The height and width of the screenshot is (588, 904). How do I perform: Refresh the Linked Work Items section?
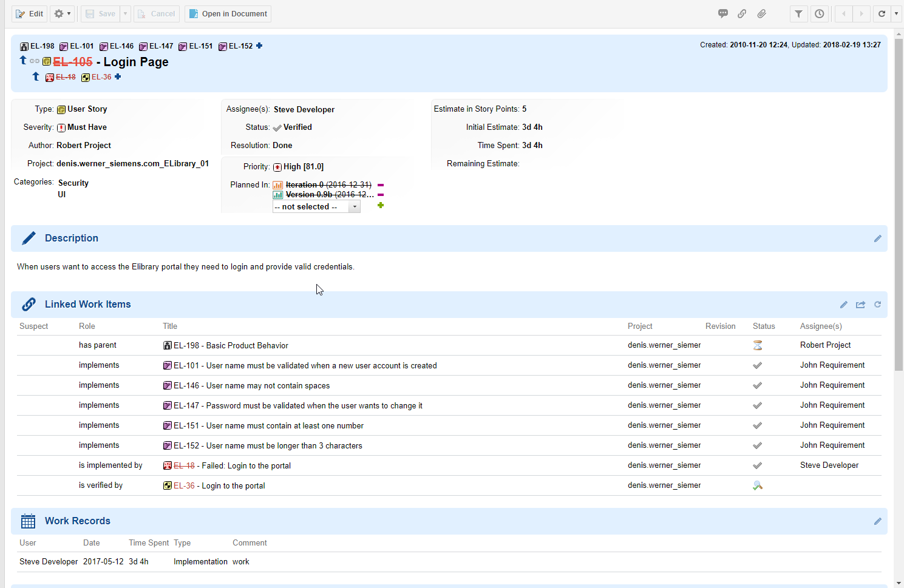click(x=877, y=305)
